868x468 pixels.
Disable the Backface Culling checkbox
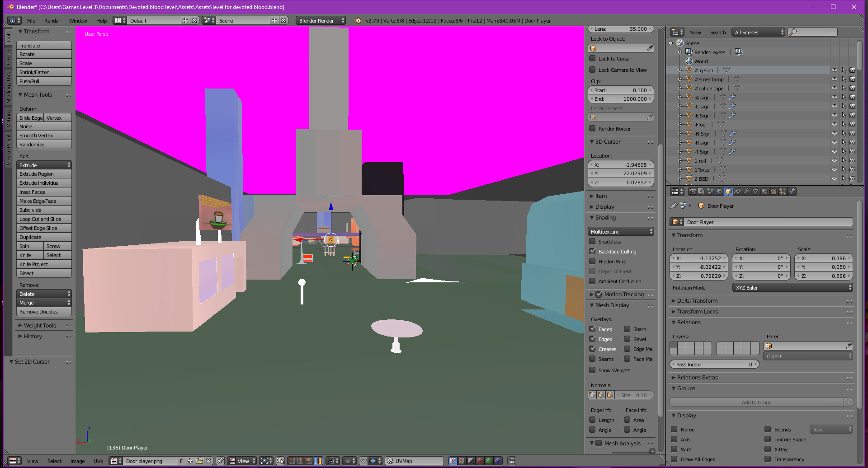(592, 251)
